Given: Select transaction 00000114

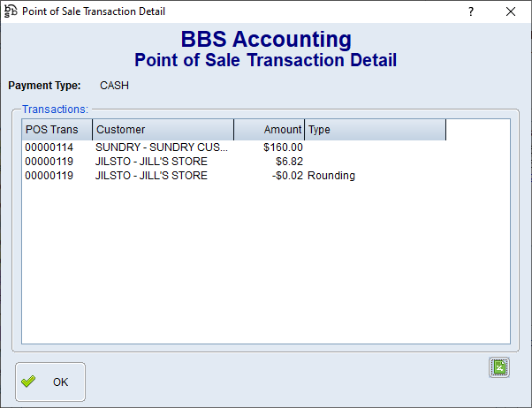Looking at the screenshot, I should (49, 147).
